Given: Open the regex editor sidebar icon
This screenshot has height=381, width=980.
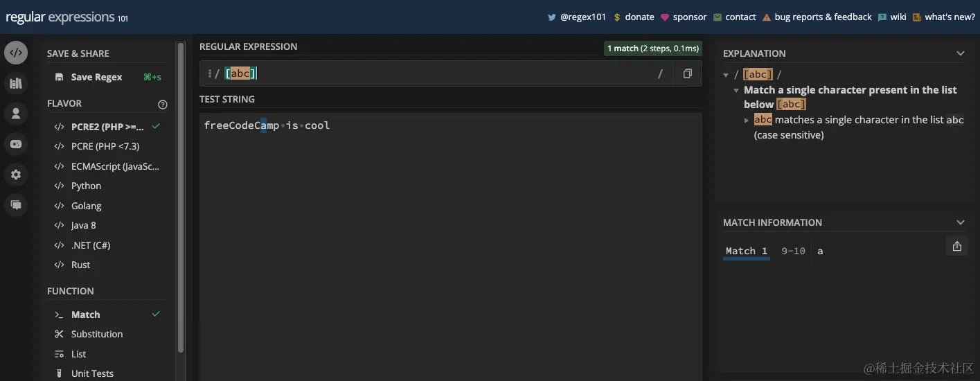Looking at the screenshot, I should 16,53.
